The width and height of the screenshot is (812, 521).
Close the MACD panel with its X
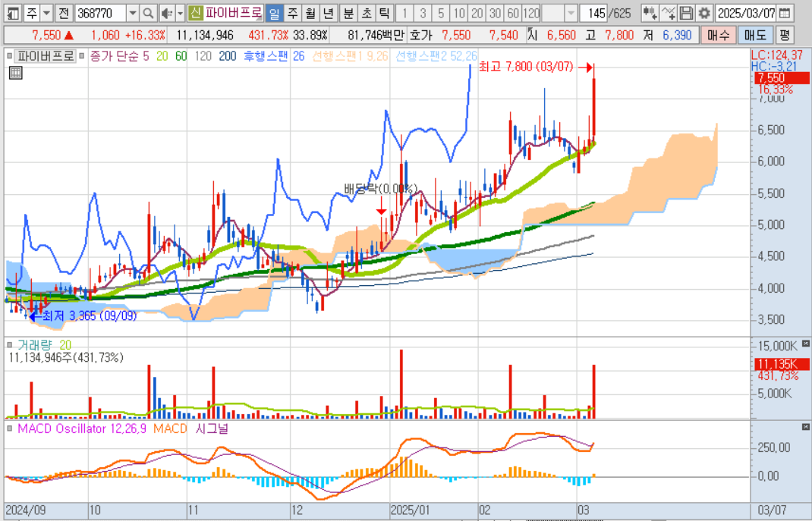pos(806,428)
